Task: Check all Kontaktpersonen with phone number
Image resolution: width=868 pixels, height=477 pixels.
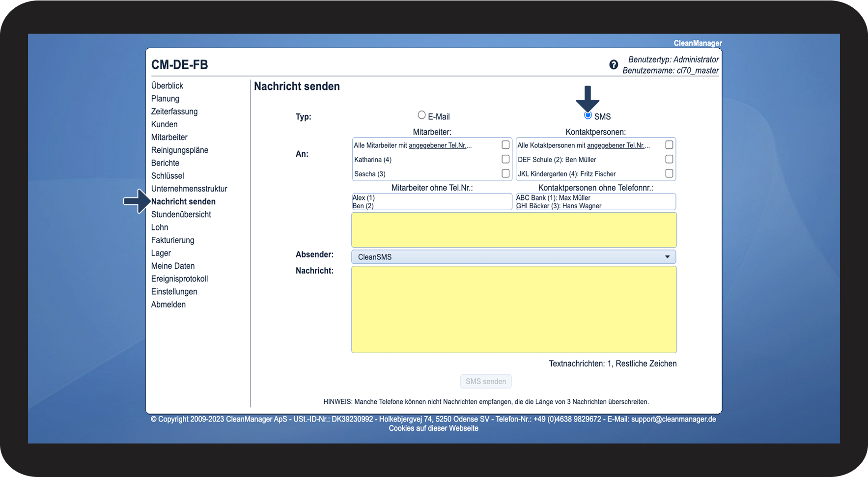Action: click(669, 145)
